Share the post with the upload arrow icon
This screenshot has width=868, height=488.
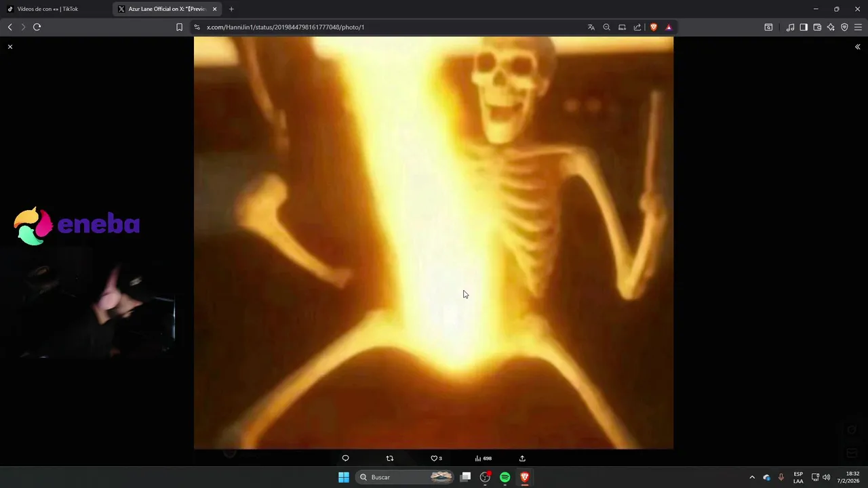point(522,458)
